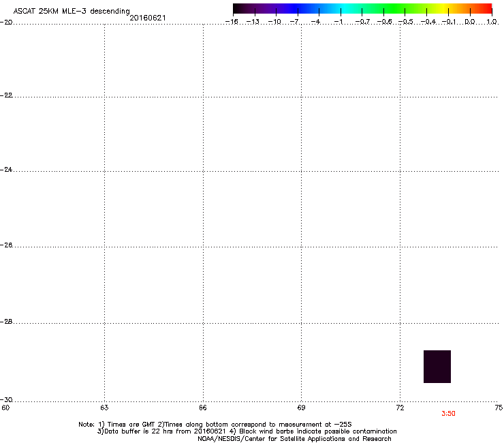The image size is (504, 443).
Task: Click the -0.1 color scale label
Action: point(449,22)
